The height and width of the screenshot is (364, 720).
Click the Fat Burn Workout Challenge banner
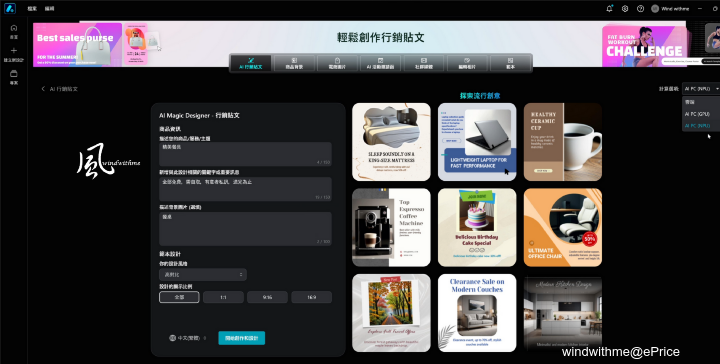click(x=645, y=46)
